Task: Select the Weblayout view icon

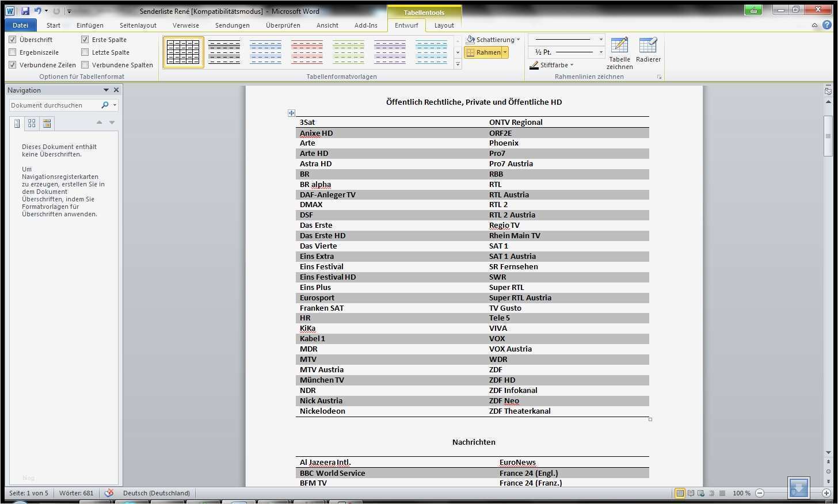Action: pos(700,493)
